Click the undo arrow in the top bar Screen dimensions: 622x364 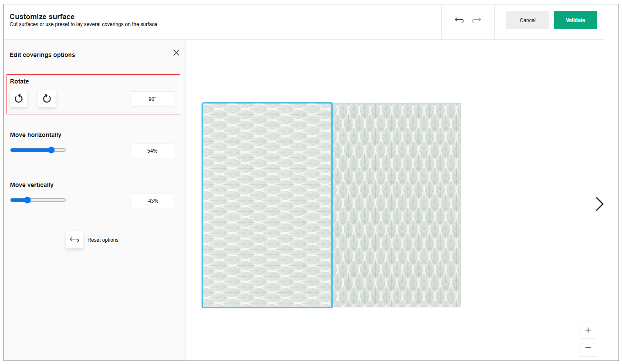[459, 20]
